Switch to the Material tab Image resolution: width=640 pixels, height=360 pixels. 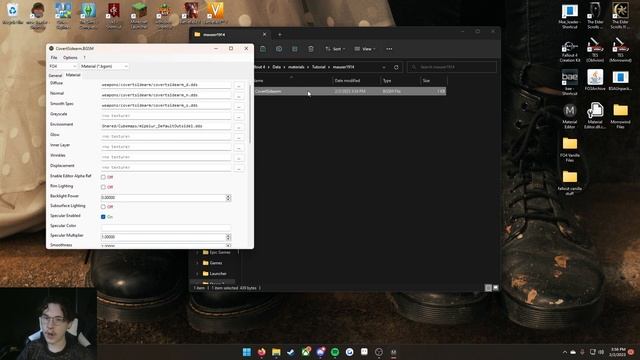(73, 75)
